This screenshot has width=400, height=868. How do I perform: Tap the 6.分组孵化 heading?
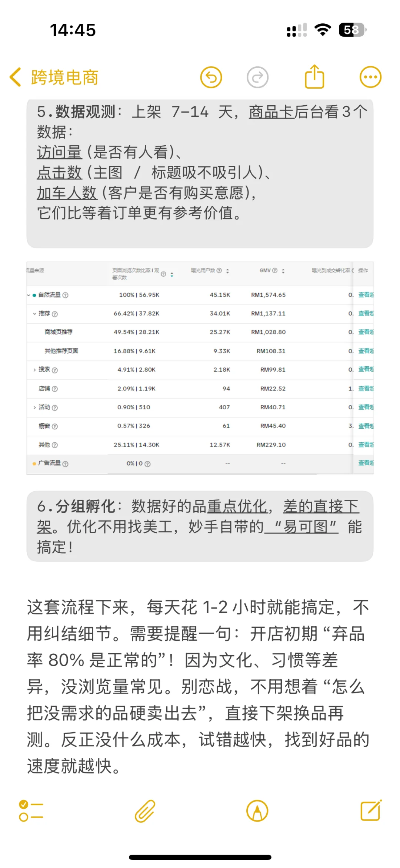pyautogui.click(x=76, y=506)
